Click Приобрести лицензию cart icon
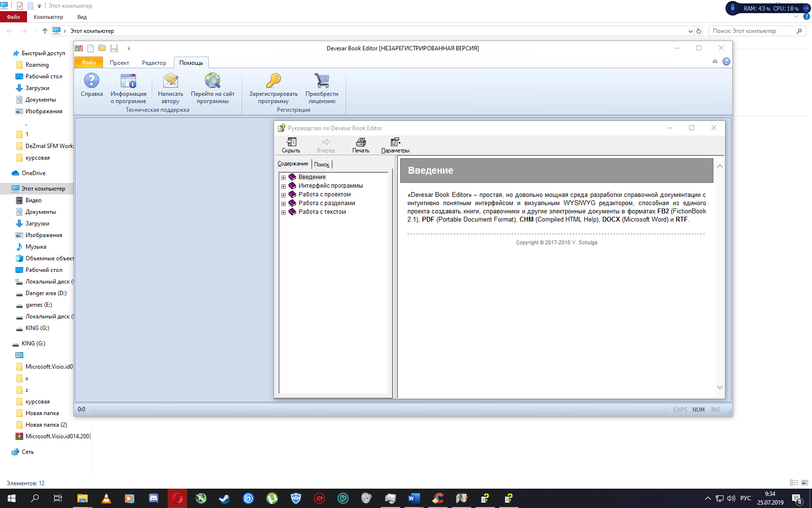This screenshot has height=508, width=812. coord(322,81)
